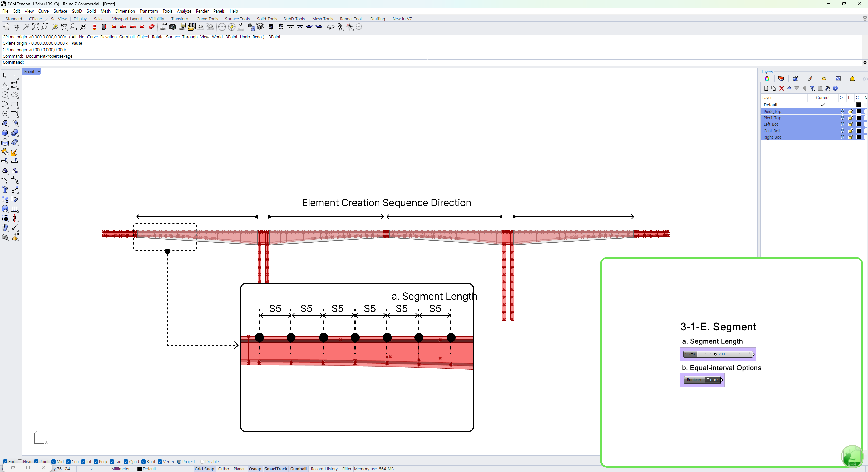
Task: Select the Box solid tool
Action: click(x=5, y=133)
